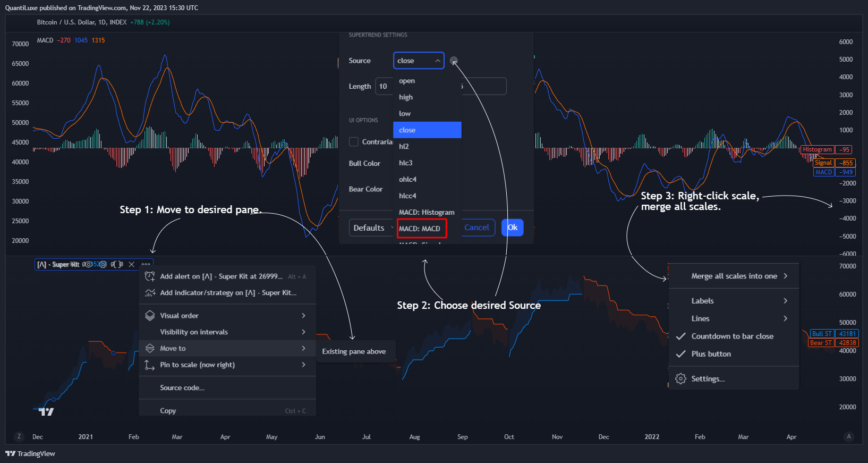Click the Histogram price label tag
Viewport: 868px width, 463px height.
pos(817,149)
